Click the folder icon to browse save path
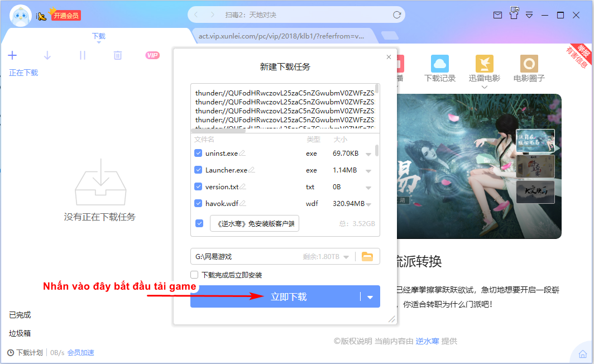594x364 pixels. [367, 256]
